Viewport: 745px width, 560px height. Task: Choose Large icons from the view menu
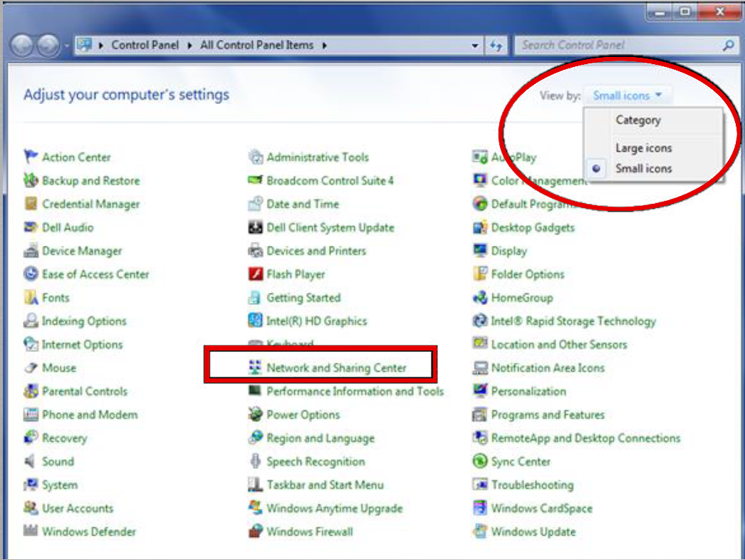click(x=643, y=148)
